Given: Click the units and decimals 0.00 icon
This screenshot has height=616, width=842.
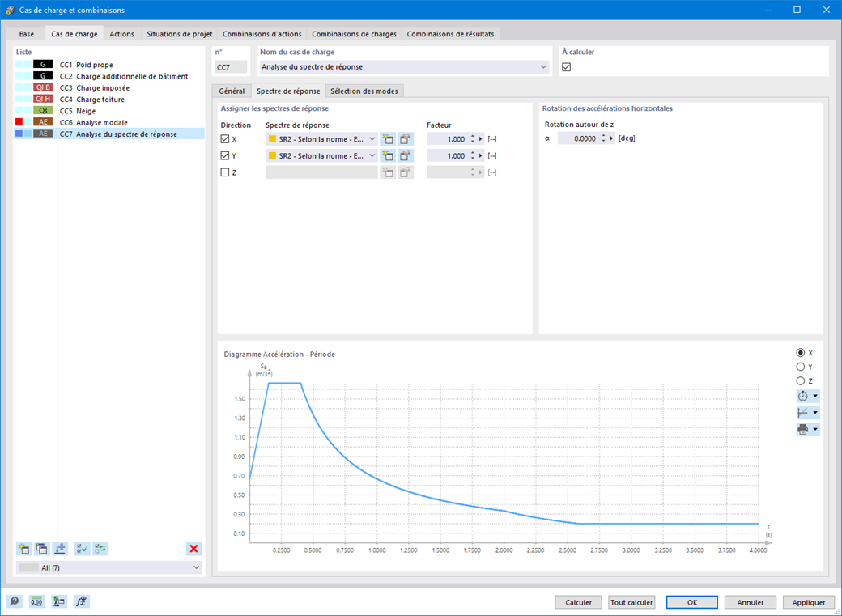Looking at the screenshot, I should [36, 601].
